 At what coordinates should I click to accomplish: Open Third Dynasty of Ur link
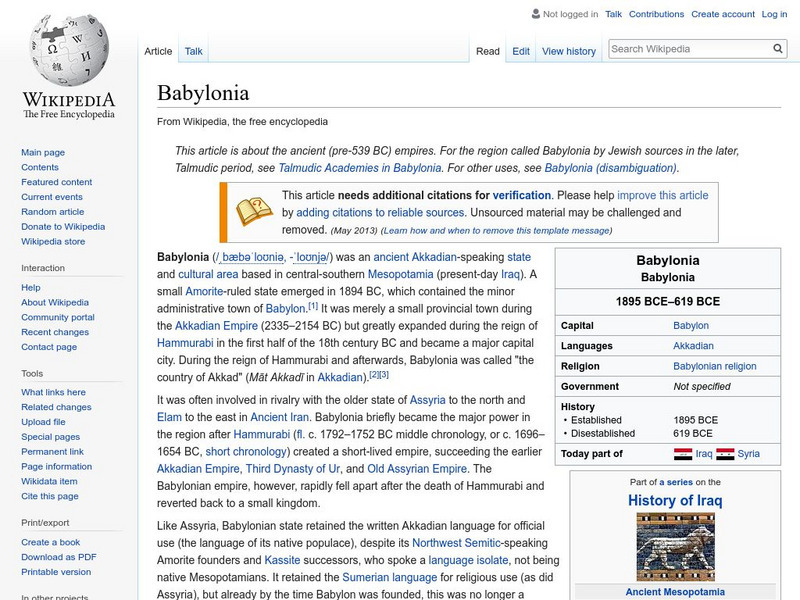(x=293, y=468)
